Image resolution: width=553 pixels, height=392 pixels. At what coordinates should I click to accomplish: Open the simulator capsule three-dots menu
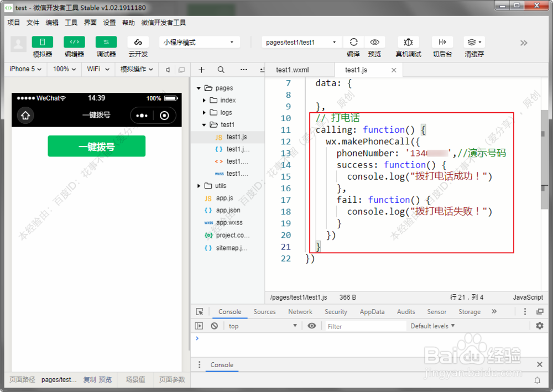point(142,115)
